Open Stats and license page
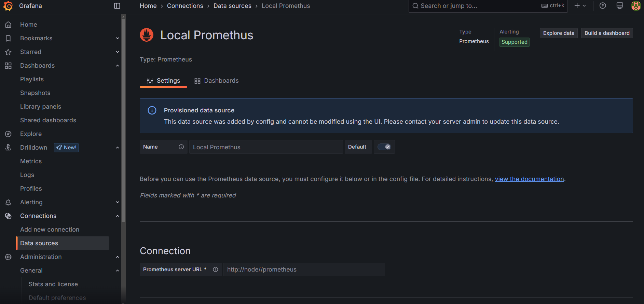 pyautogui.click(x=53, y=284)
